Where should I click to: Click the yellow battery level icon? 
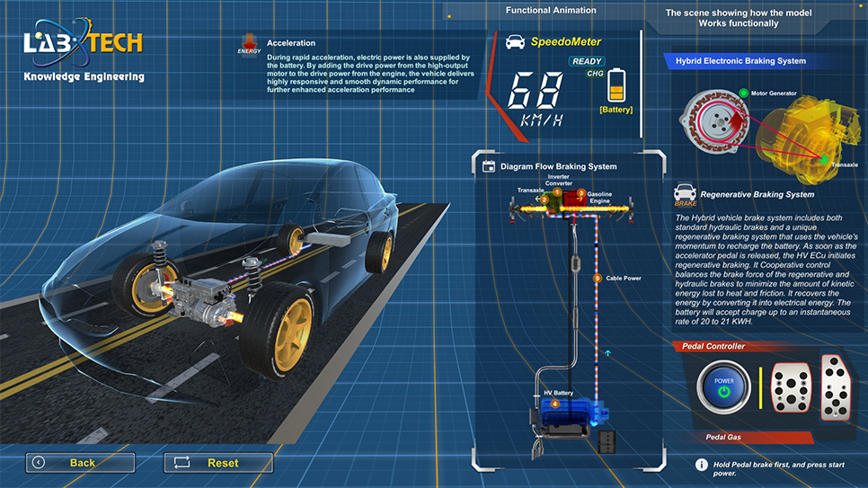click(x=616, y=85)
